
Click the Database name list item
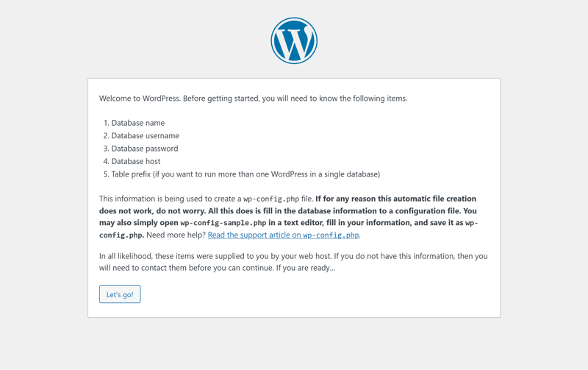137,123
